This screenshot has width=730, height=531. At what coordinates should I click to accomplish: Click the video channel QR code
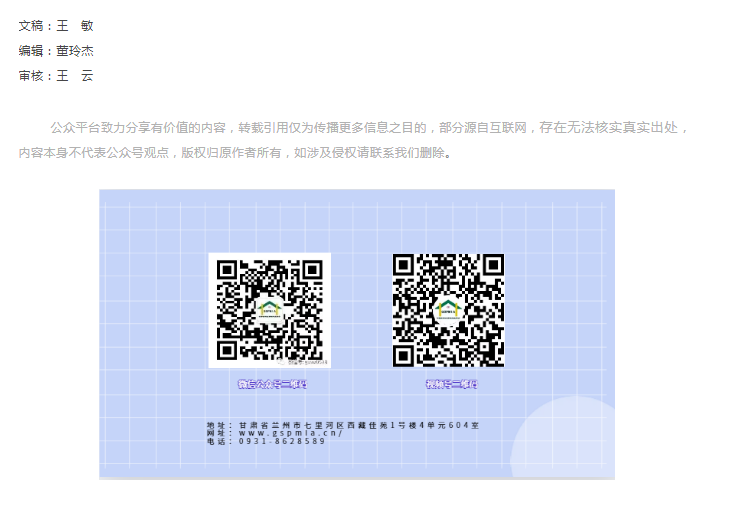[x=448, y=310]
